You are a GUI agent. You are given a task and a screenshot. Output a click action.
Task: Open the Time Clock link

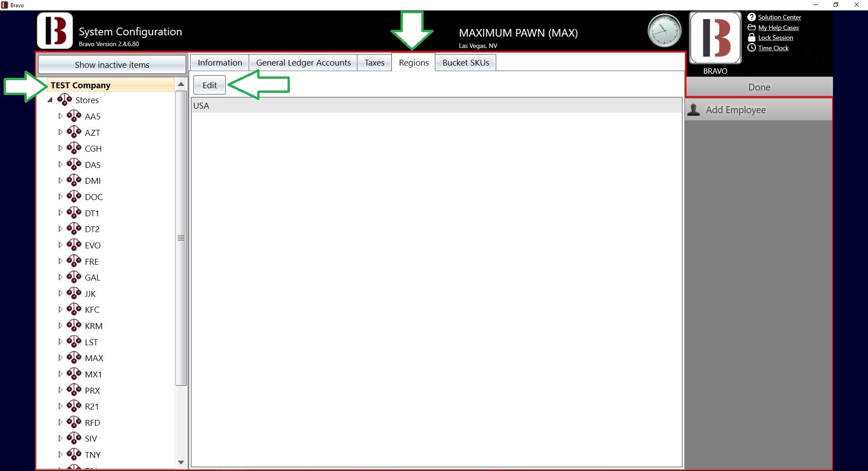773,48
